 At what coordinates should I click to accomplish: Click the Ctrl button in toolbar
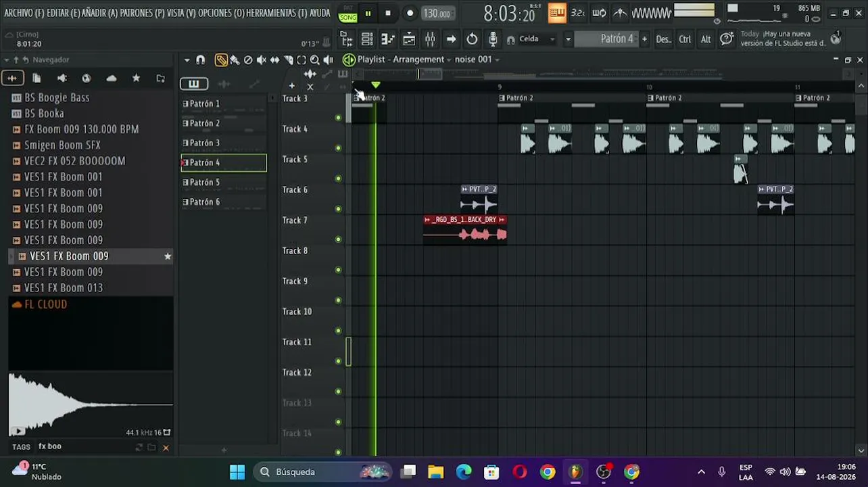pos(685,39)
